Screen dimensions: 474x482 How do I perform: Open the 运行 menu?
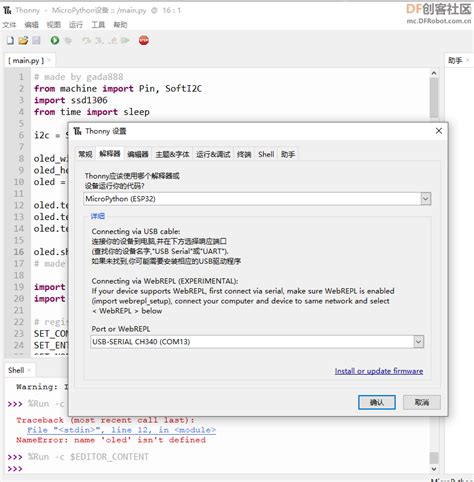pos(76,25)
